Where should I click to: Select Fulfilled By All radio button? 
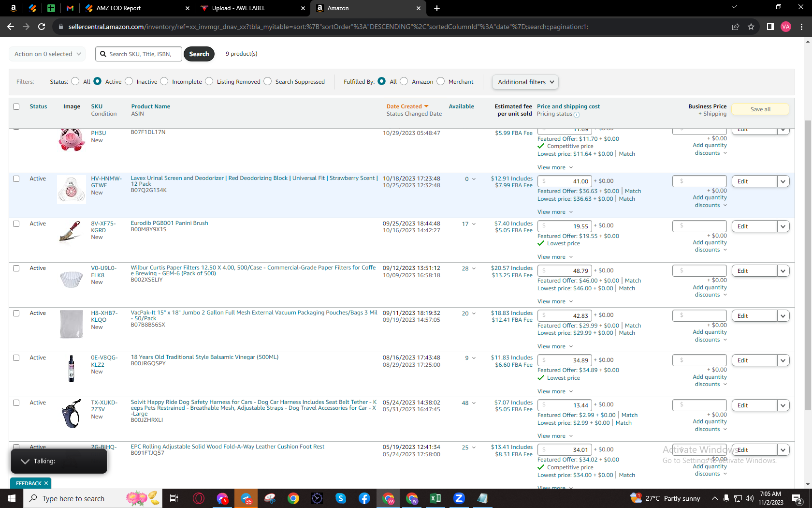point(382,81)
